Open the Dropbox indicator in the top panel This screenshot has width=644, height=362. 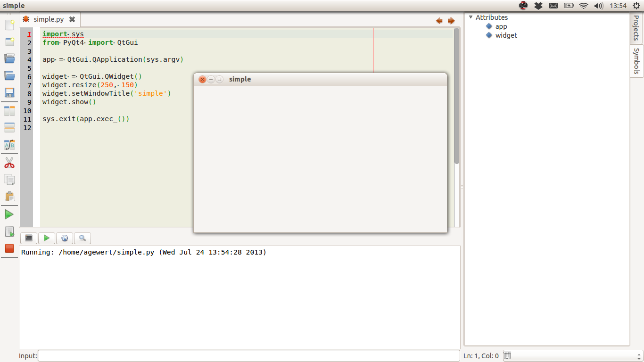tap(538, 6)
